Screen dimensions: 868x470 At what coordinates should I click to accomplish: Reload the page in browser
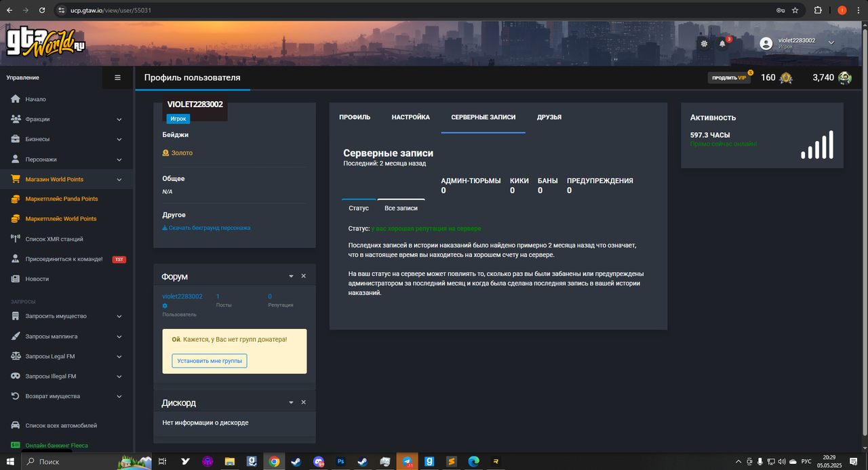pyautogui.click(x=42, y=10)
